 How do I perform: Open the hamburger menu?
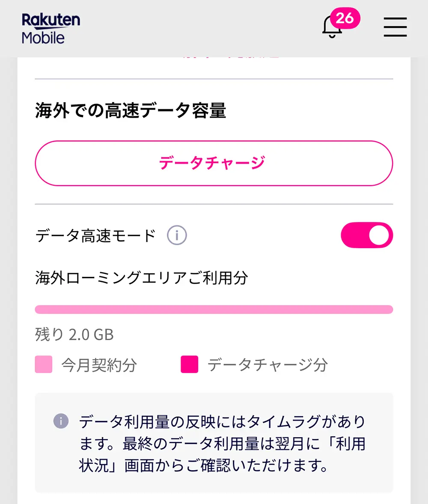(x=395, y=27)
